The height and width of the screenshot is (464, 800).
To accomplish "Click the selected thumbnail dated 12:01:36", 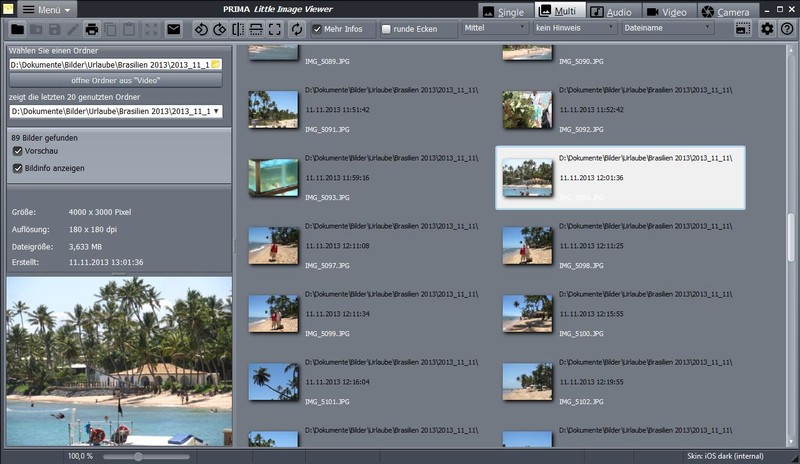I will pyautogui.click(x=620, y=178).
